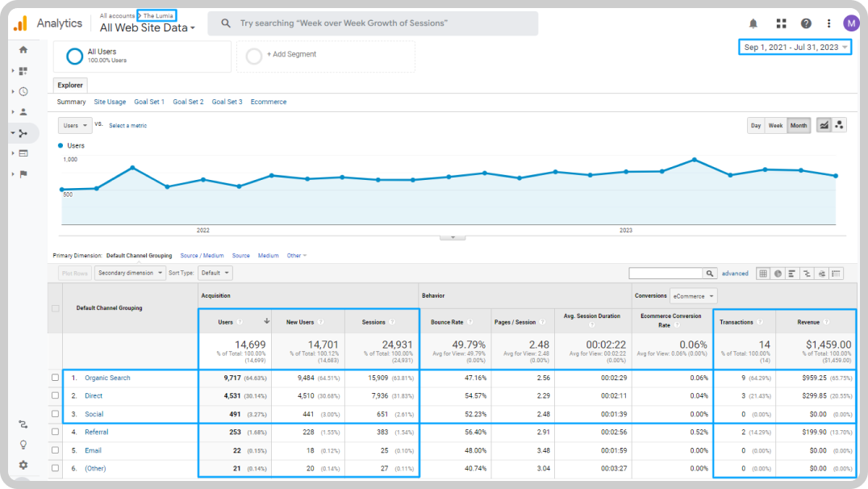Open the eCommerce conversions dropdown

point(693,296)
